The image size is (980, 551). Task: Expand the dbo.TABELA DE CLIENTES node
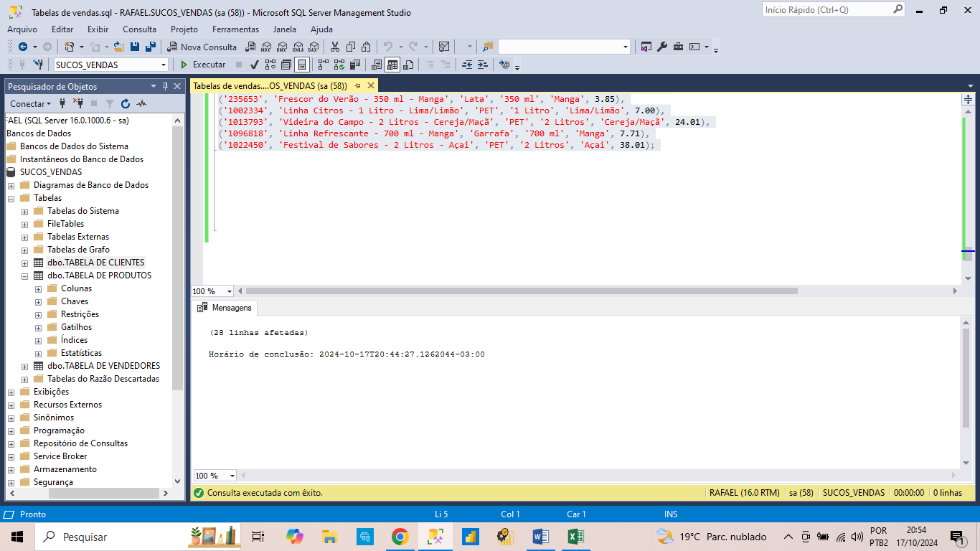tap(24, 263)
